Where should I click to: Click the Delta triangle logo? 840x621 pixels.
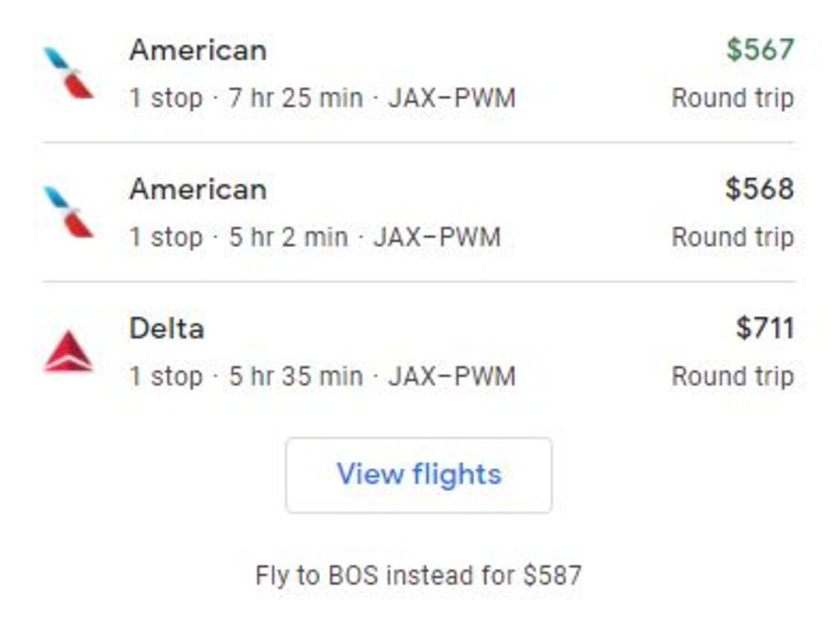[x=68, y=351]
